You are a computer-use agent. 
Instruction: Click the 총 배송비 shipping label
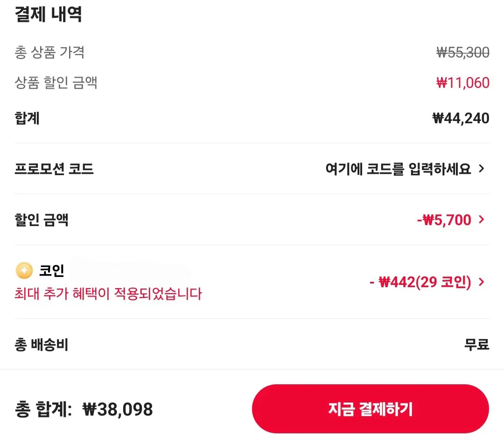click(42, 345)
